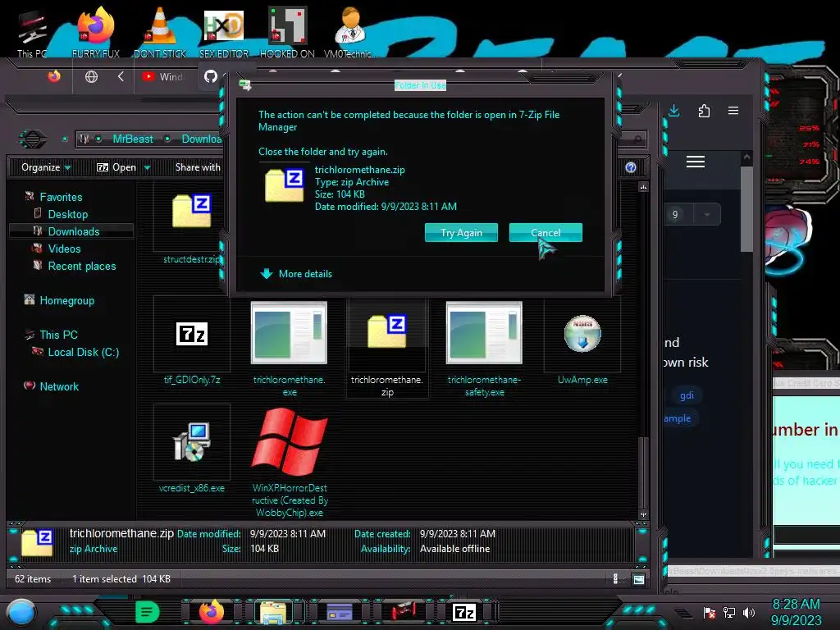The height and width of the screenshot is (630, 840).
Task: Switch to large icons view in status bar
Action: (x=638, y=579)
